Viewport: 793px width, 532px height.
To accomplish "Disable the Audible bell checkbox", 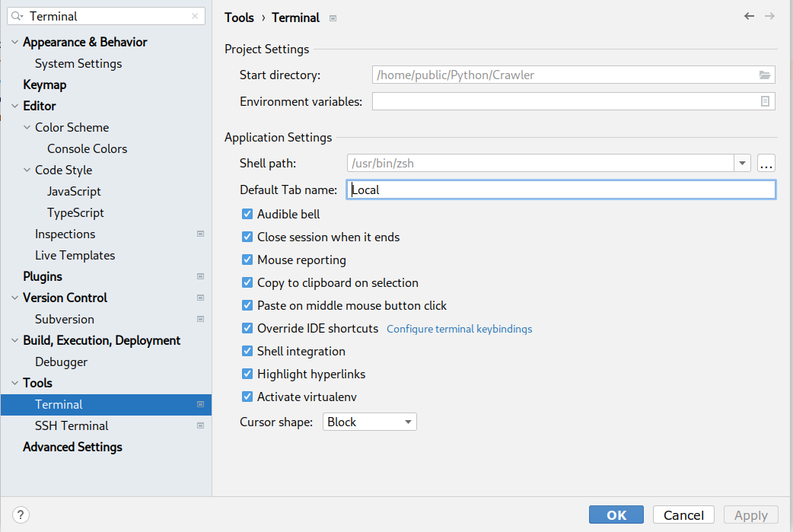I will 247,215.
